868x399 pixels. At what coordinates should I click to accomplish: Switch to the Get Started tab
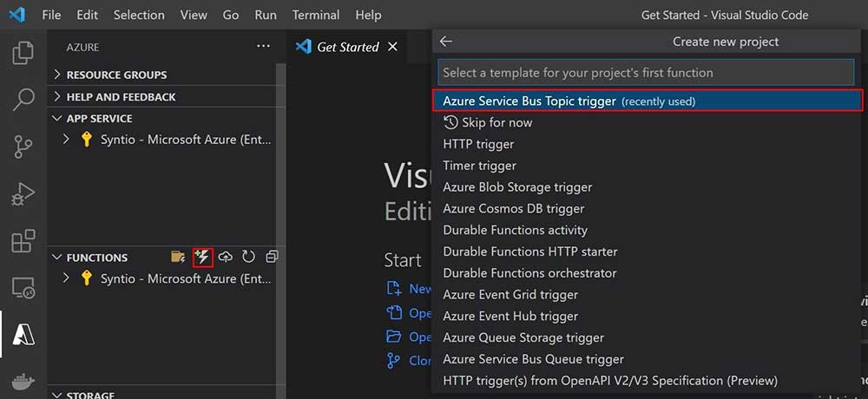coord(347,47)
